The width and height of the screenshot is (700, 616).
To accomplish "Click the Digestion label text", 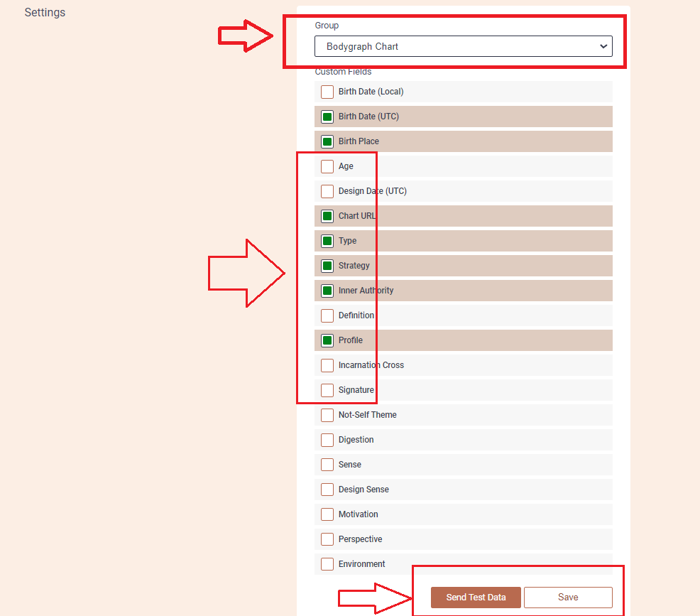I will point(356,440).
